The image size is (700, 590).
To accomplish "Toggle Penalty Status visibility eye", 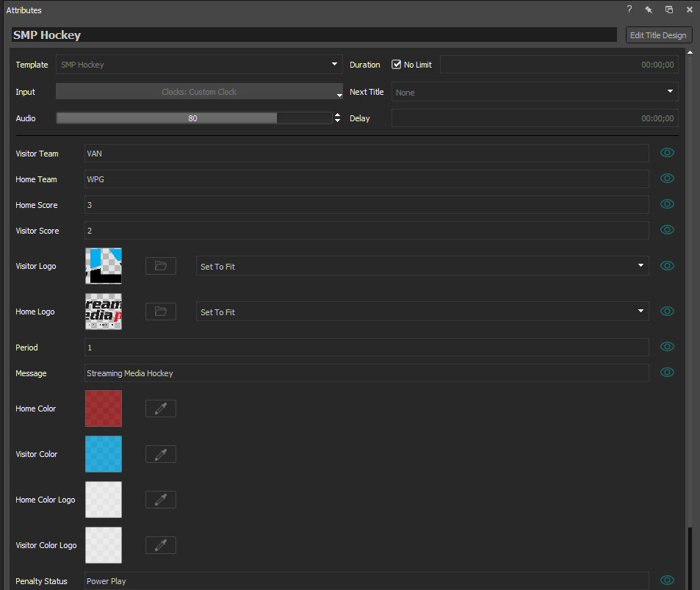I will click(x=667, y=580).
